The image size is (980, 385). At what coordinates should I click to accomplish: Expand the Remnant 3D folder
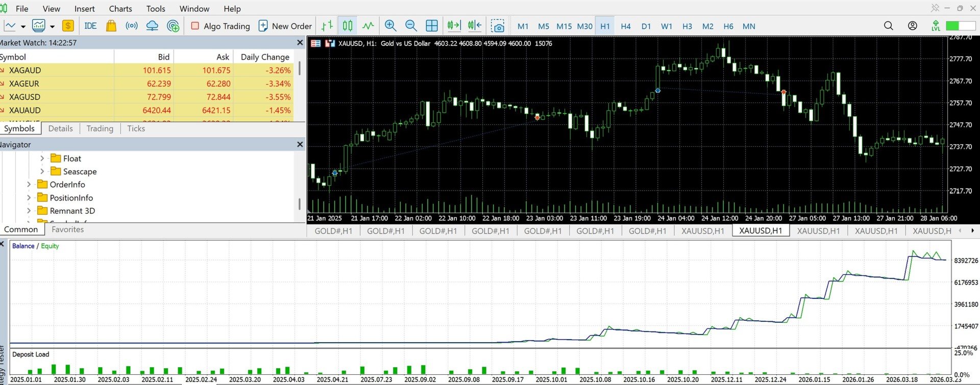(x=29, y=211)
